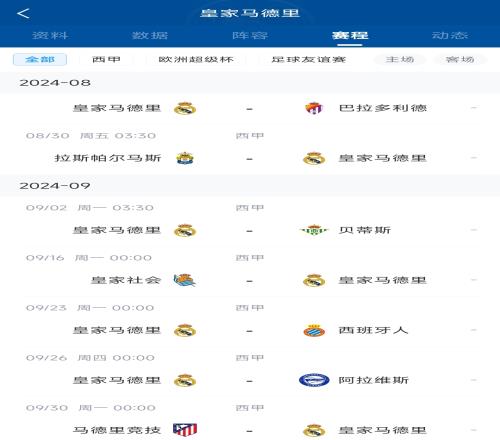Open the Atlético Madrid club crest
This screenshot has height=440, width=500.
185,430
